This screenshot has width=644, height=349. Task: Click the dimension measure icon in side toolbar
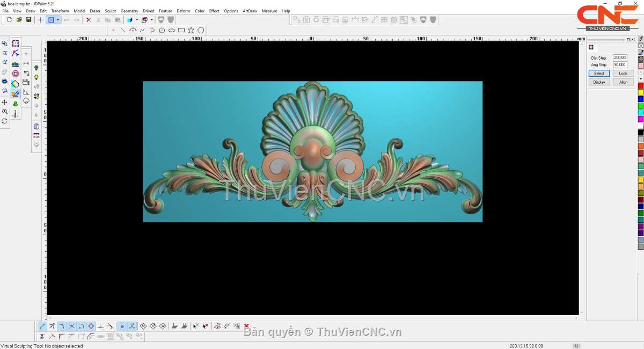coord(26,63)
